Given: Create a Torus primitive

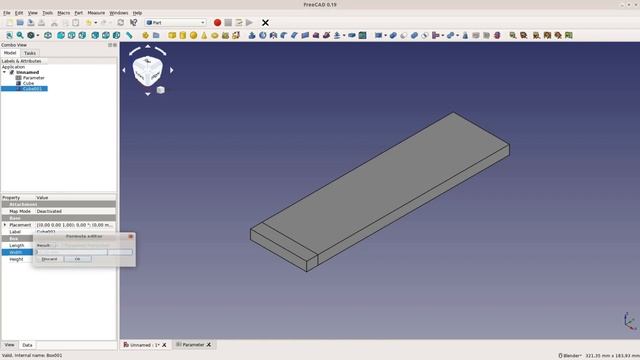Looking at the screenshot, I should tap(215, 36).
